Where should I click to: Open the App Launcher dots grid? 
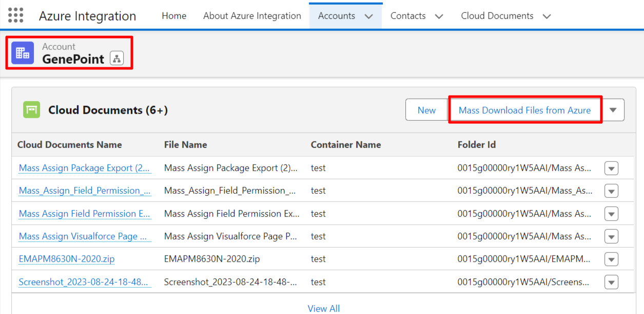pos(16,15)
